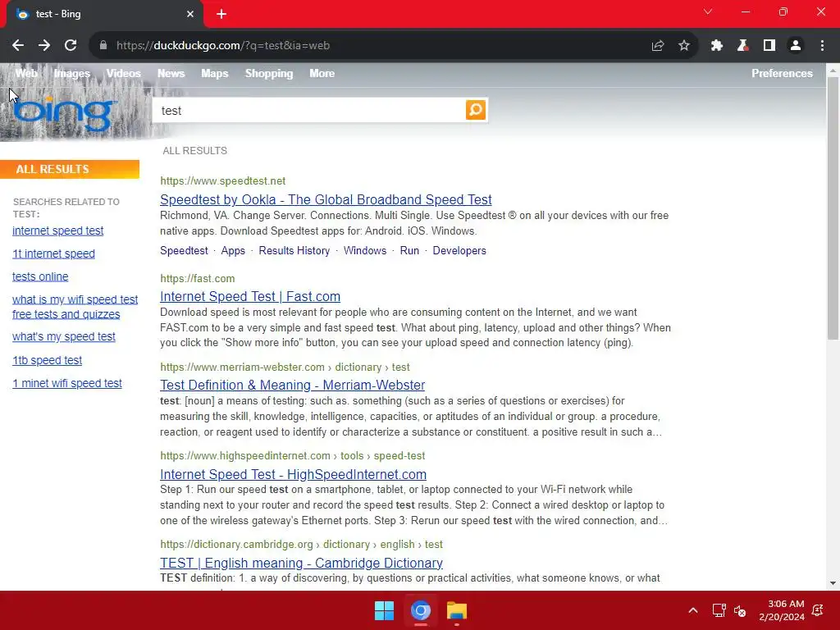Click Speedtest sublink 'Windows'

(365, 251)
